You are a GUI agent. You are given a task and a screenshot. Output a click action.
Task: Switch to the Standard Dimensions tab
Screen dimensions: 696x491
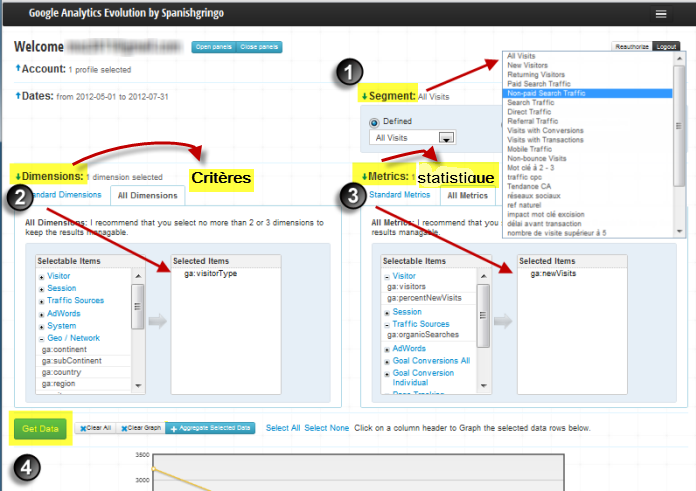[65, 195]
